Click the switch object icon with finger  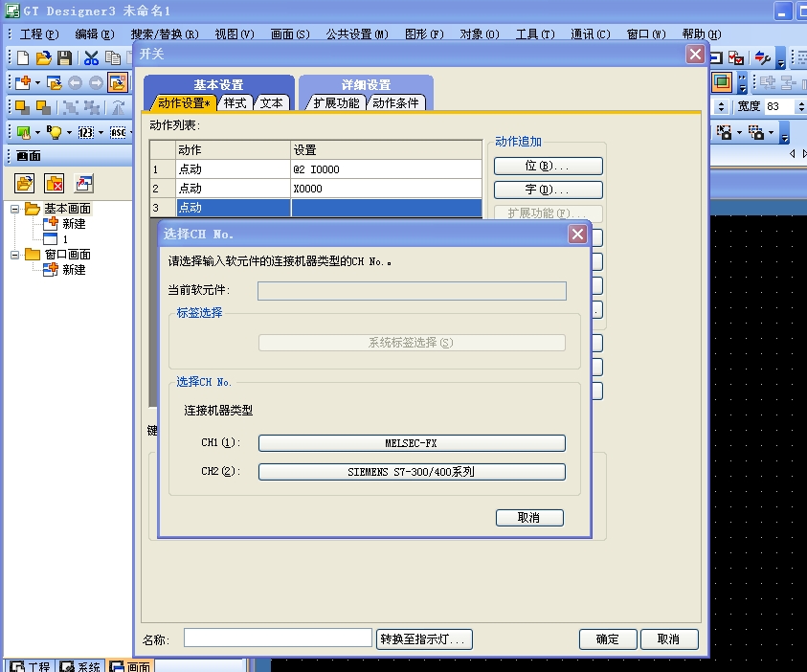[23, 132]
